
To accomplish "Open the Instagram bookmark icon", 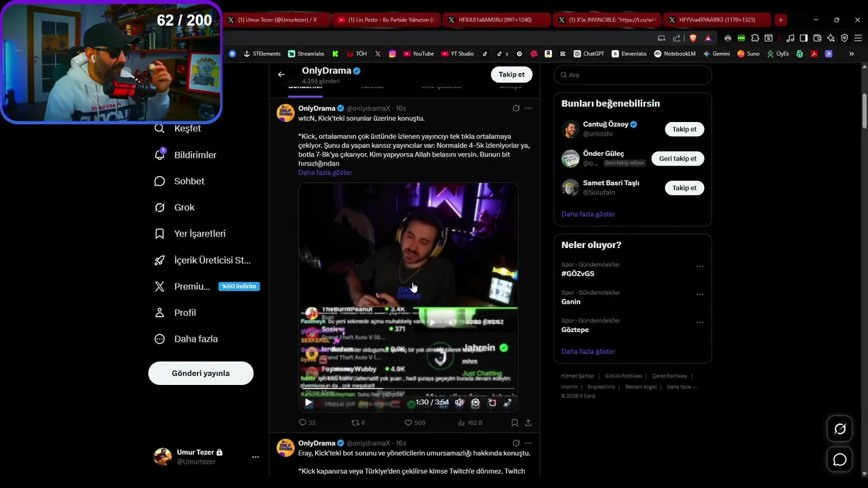I will [x=392, y=54].
